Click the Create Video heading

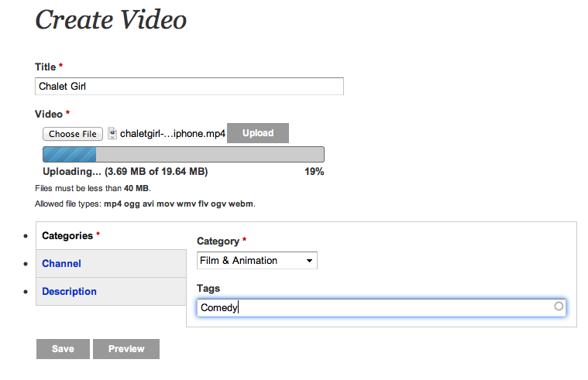pyautogui.click(x=111, y=20)
